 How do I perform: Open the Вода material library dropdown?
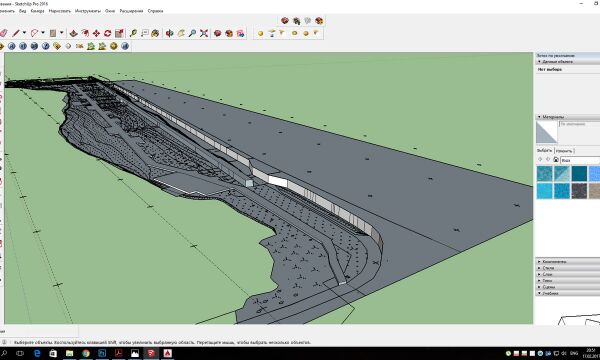pos(580,160)
